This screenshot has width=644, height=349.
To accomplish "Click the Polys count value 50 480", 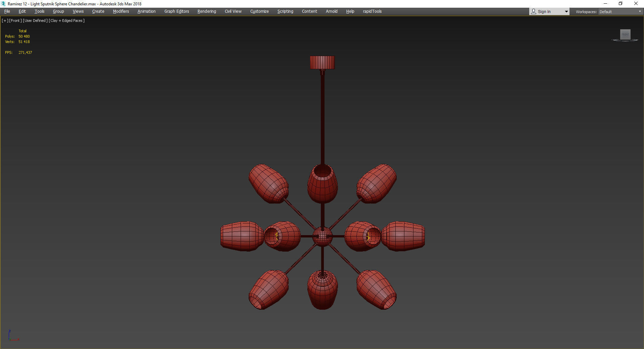I will pos(24,36).
